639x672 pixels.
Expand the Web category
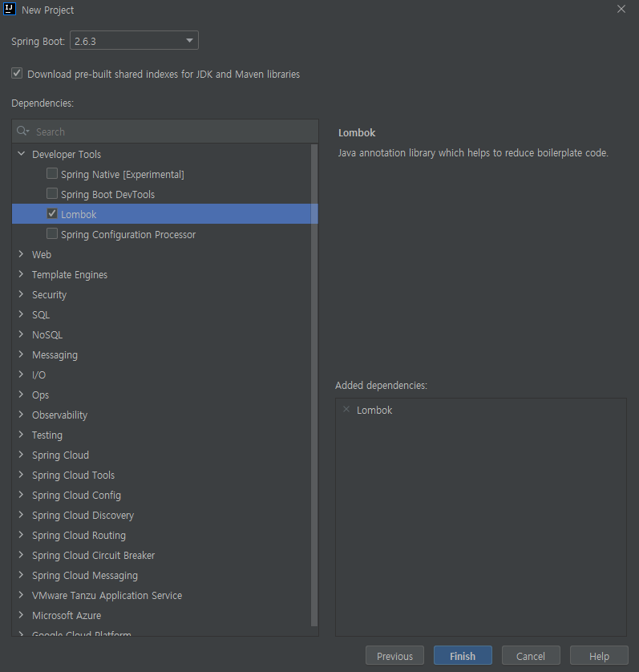(21, 253)
